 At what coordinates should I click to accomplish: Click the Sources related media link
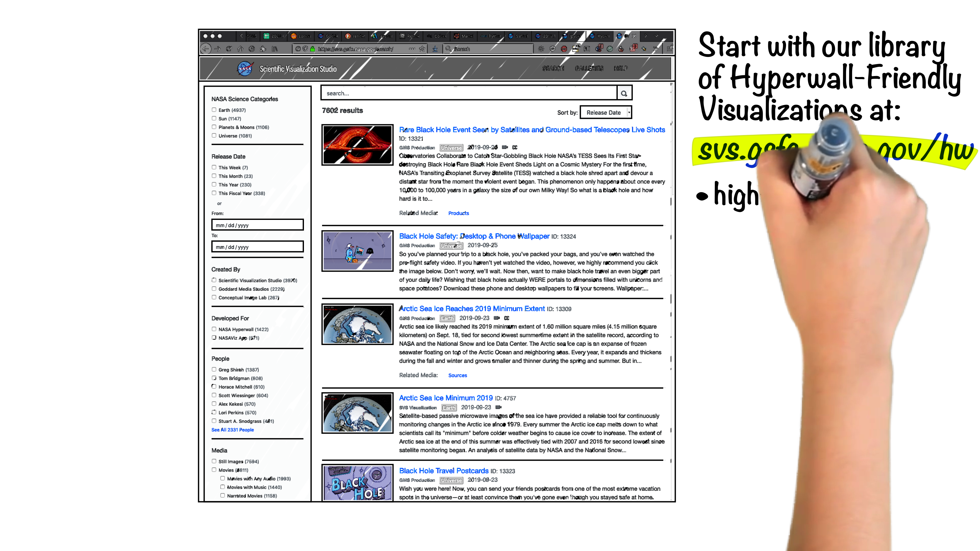tap(457, 375)
